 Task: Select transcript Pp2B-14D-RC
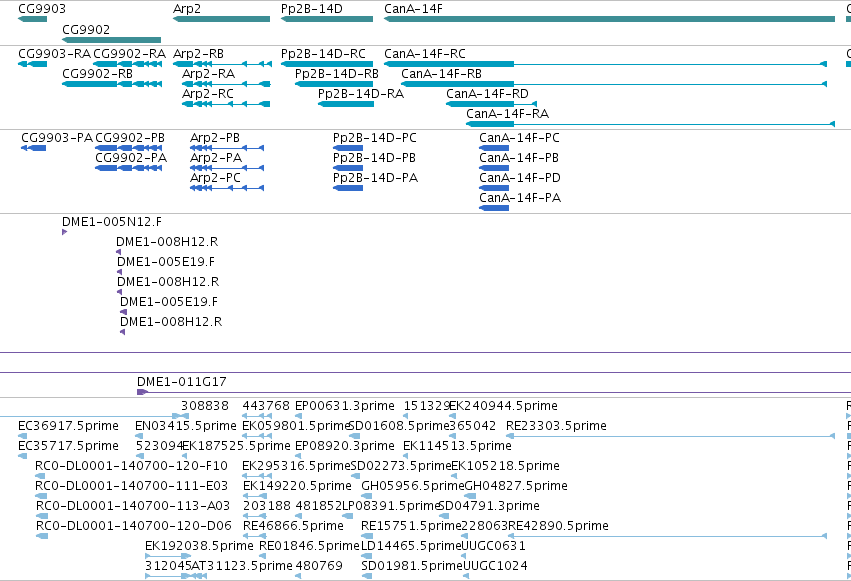(x=327, y=64)
